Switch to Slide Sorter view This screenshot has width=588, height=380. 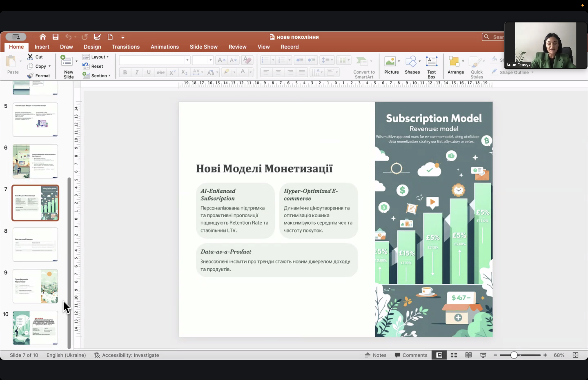(454, 355)
